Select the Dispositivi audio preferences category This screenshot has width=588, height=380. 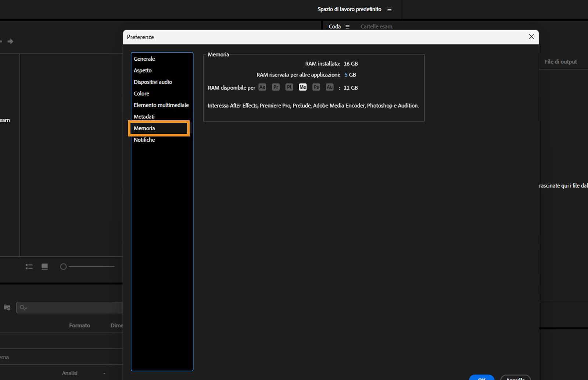click(x=153, y=82)
